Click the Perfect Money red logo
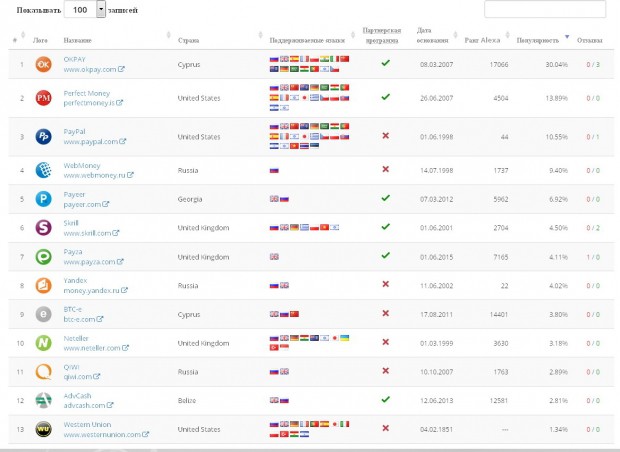The height and width of the screenshot is (452, 620). 43,98
